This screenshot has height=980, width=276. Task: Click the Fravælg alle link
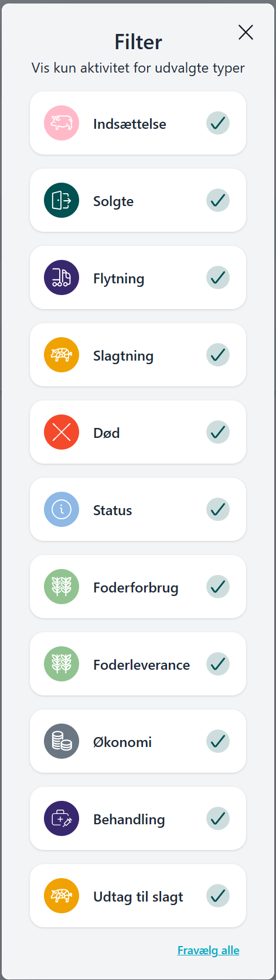[x=209, y=950]
